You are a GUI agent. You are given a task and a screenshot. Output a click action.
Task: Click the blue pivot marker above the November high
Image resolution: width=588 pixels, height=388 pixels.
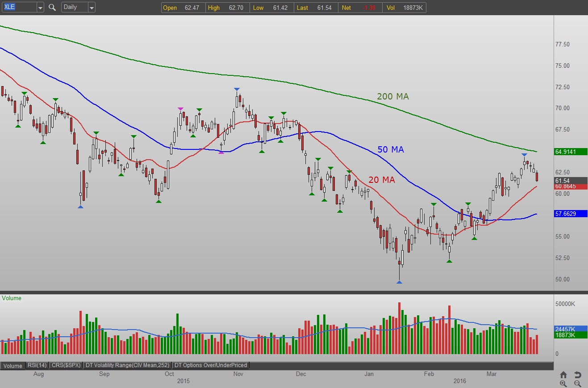point(237,90)
